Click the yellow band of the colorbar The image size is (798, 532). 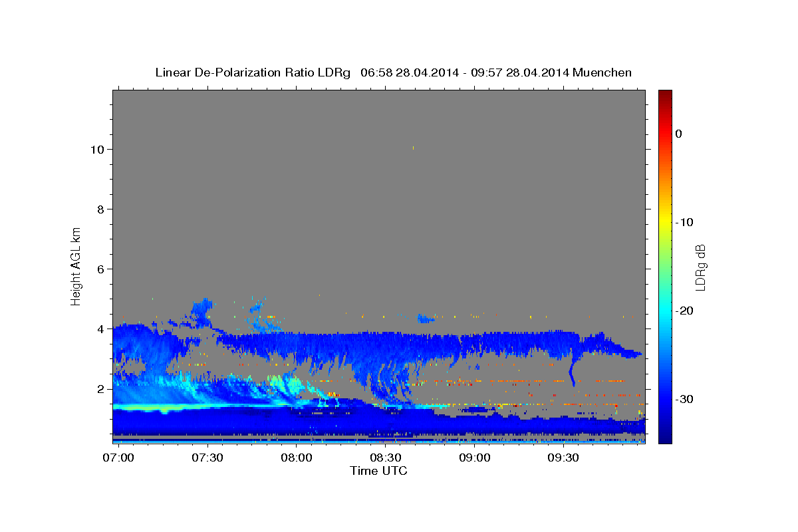click(665, 222)
